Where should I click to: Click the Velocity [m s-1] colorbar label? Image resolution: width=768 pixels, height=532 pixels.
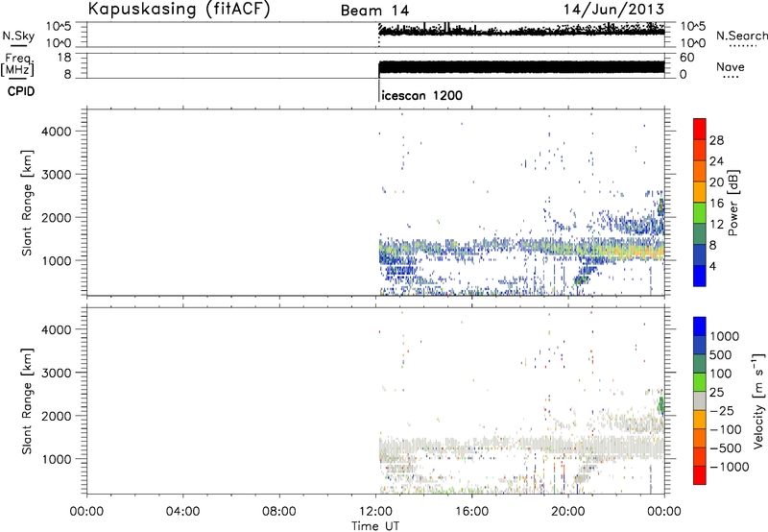click(758, 400)
